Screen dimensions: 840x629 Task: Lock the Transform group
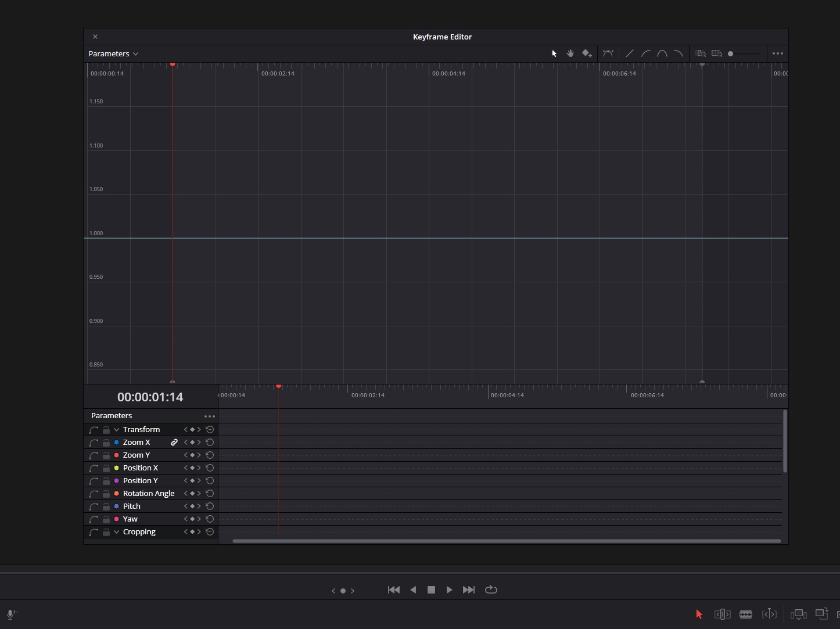(x=106, y=430)
